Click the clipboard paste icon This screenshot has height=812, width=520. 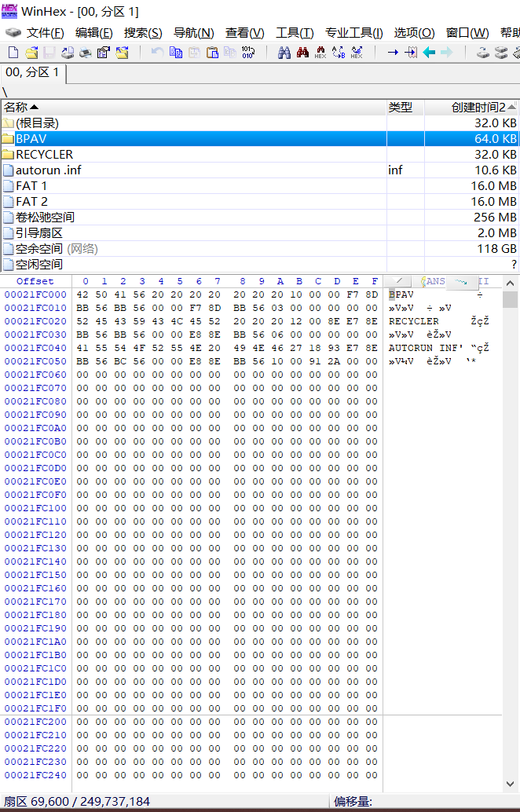(x=212, y=53)
